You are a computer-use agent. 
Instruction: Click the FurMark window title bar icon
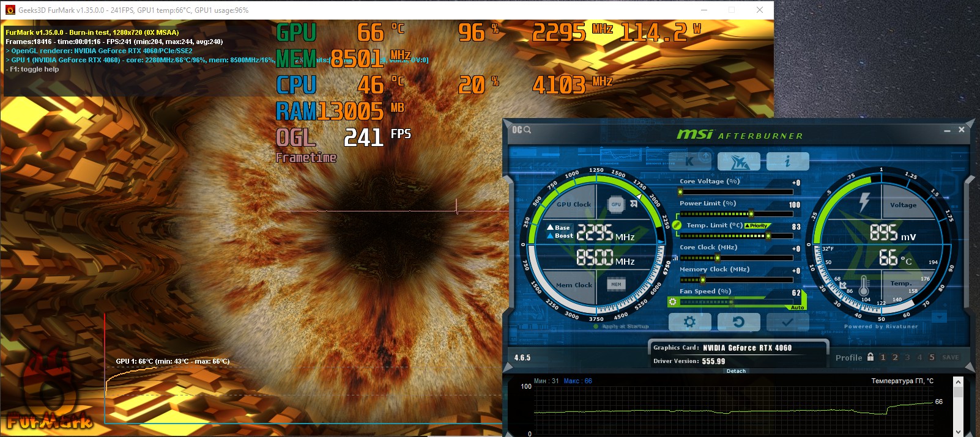click(x=10, y=10)
